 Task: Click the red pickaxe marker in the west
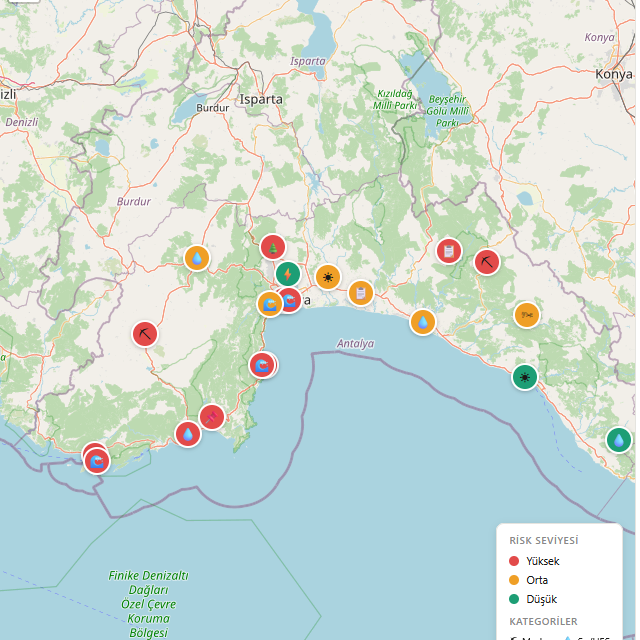tap(146, 334)
